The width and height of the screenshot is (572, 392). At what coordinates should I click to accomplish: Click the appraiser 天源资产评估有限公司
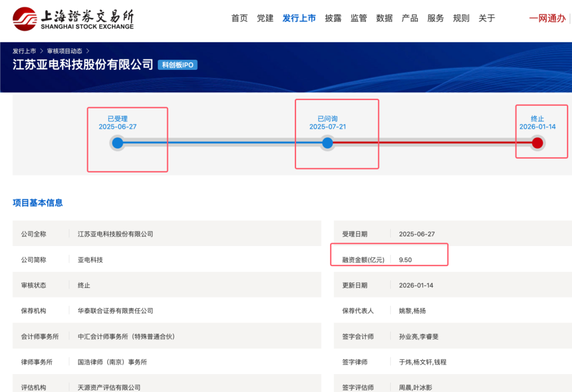[x=109, y=388]
